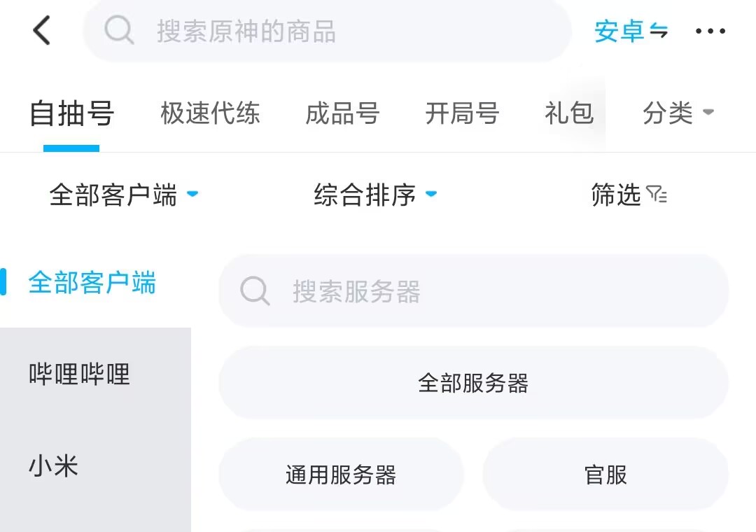Choose the 全部服务器 button
Viewport: 756px width, 532px height.
tap(473, 383)
